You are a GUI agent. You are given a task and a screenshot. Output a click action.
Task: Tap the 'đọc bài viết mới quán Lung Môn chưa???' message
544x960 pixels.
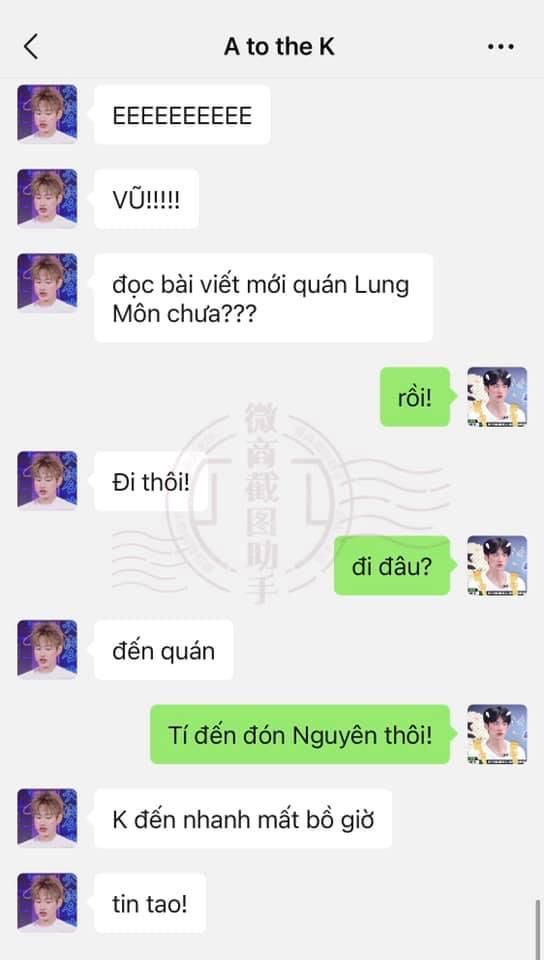pyautogui.click(x=263, y=298)
